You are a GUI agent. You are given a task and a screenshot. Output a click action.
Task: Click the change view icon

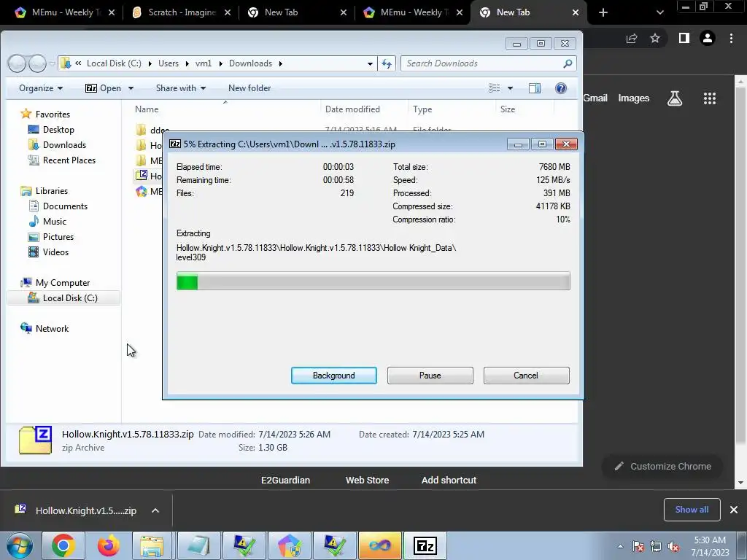495,88
